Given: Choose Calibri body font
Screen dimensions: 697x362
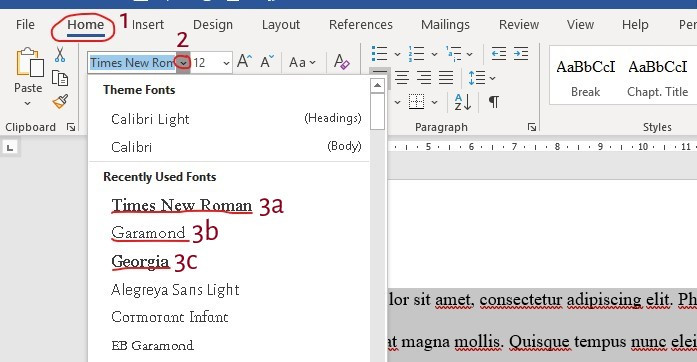Looking at the screenshot, I should 229,147.
